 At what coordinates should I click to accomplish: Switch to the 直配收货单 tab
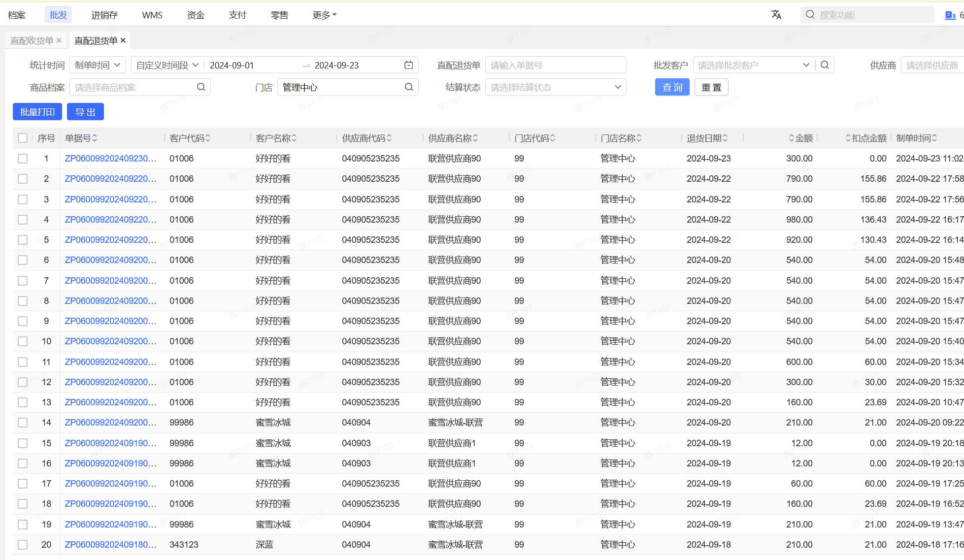coord(32,40)
